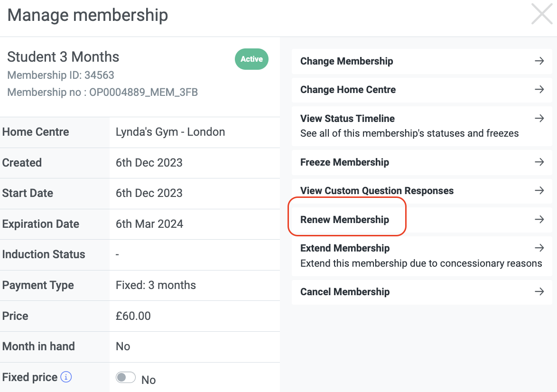Click Cancel Membership
The image size is (557, 392).
[422, 292]
